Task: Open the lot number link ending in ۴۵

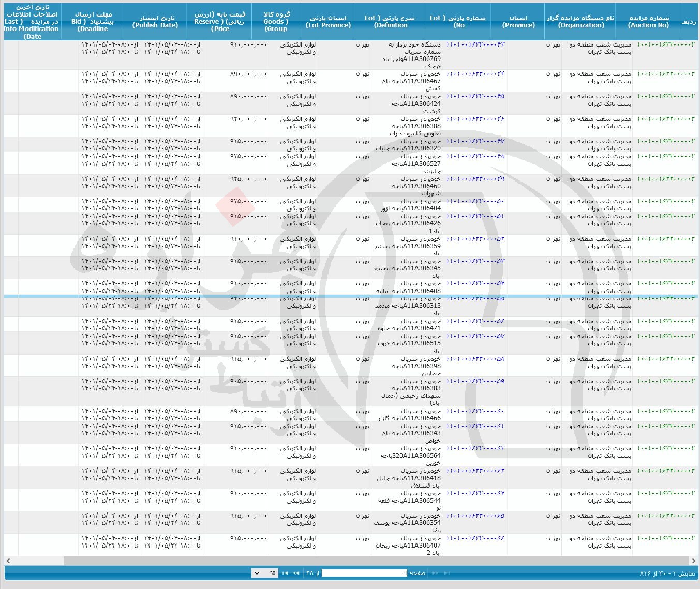Action: pos(475,97)
